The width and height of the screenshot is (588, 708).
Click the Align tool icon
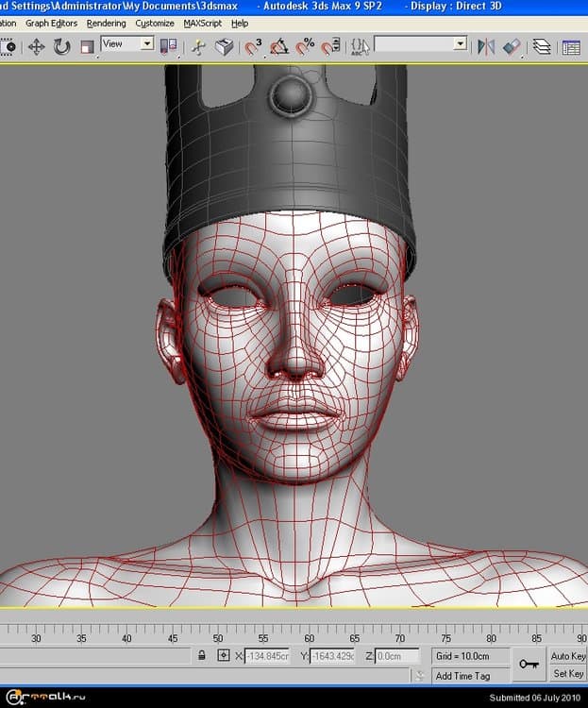[512, 46]
